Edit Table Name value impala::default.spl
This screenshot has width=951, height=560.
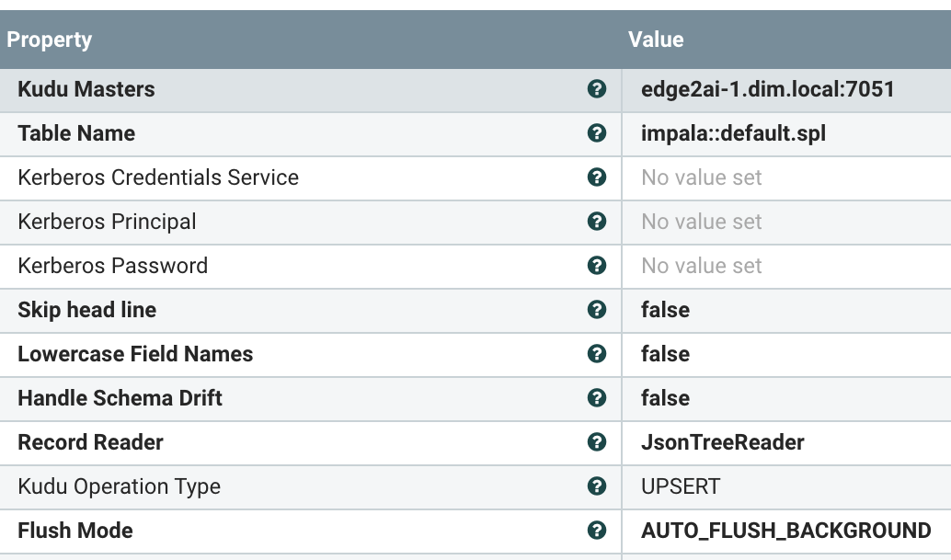(x=733, y=133)
